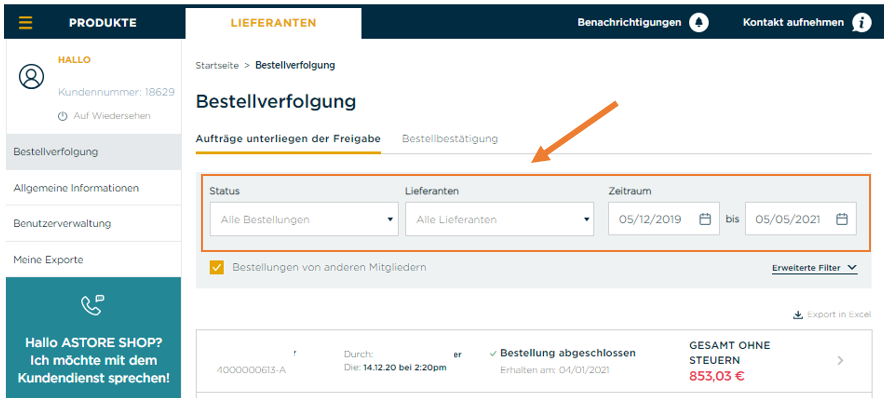Screen dimensions: 884x398
Task: Open calendar for end date 05/05/2021
Action: tap(842, 219)
